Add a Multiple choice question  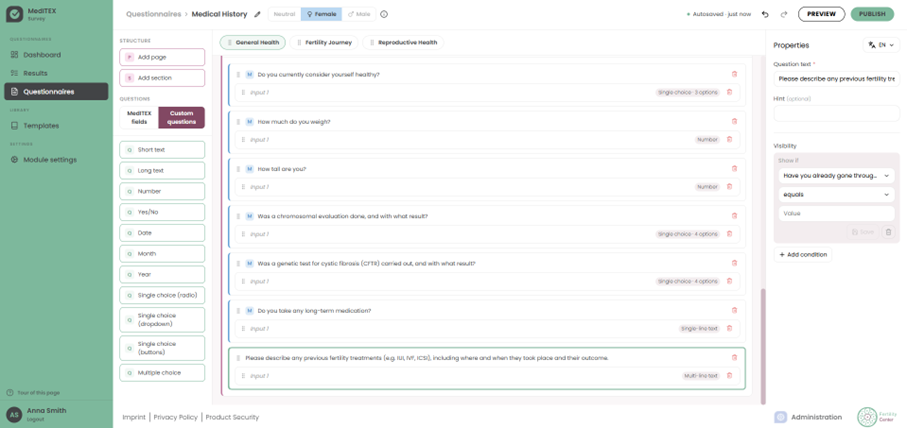[162, 373]
